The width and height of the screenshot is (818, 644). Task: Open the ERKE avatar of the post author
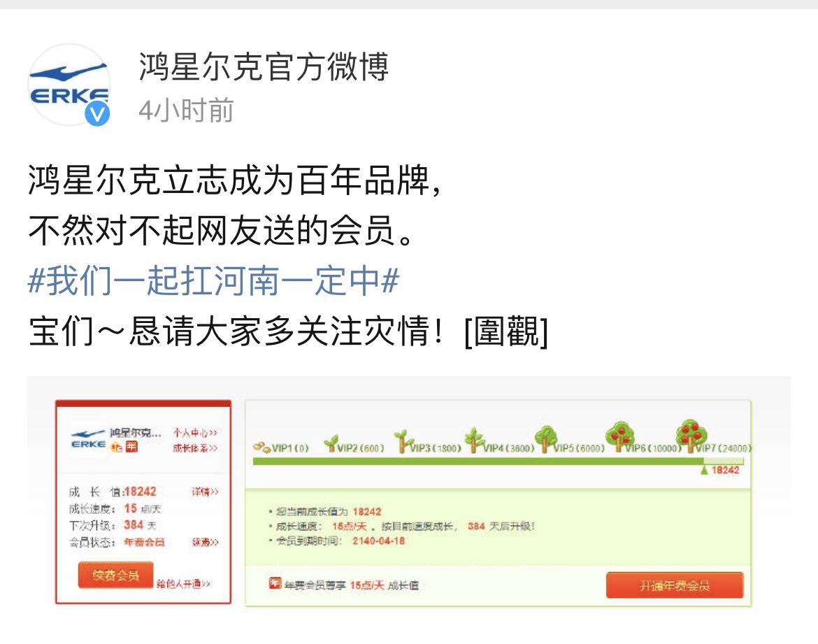69,85
